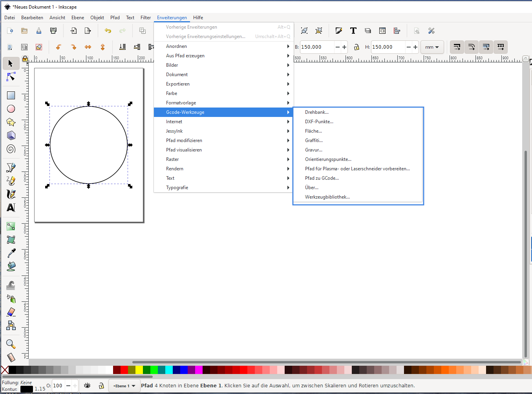This screenshot has width=532, height=394.
Task: Click the Eraser tool
Action: [x=11, y=312]
